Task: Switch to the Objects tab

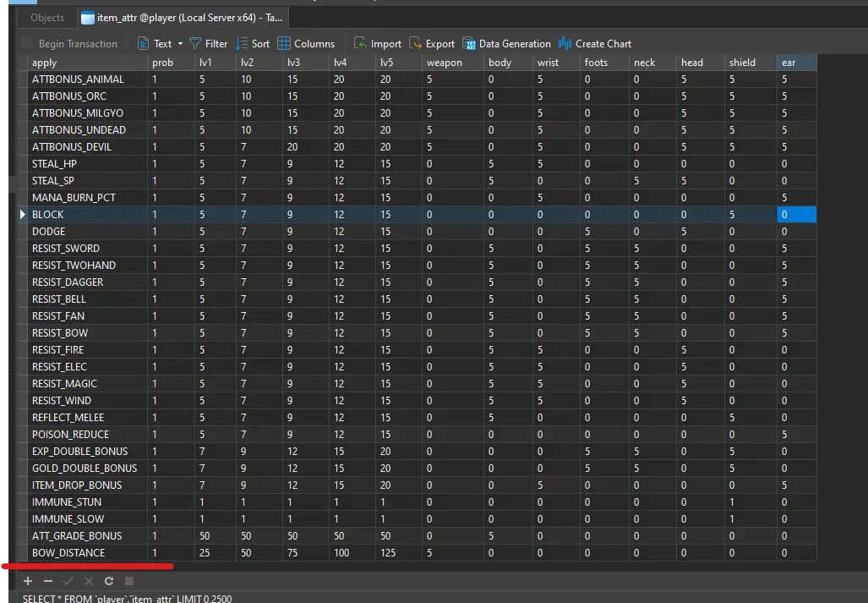Action: click(47, 18)
